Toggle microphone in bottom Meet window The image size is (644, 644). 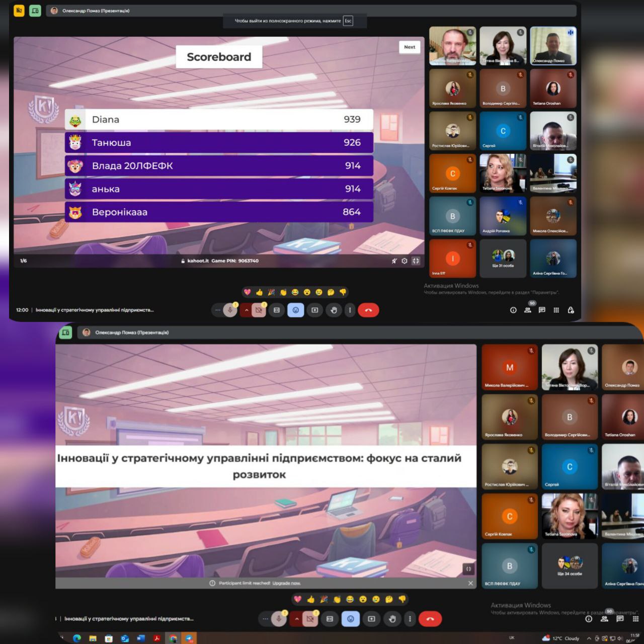(x=279, y=619)
